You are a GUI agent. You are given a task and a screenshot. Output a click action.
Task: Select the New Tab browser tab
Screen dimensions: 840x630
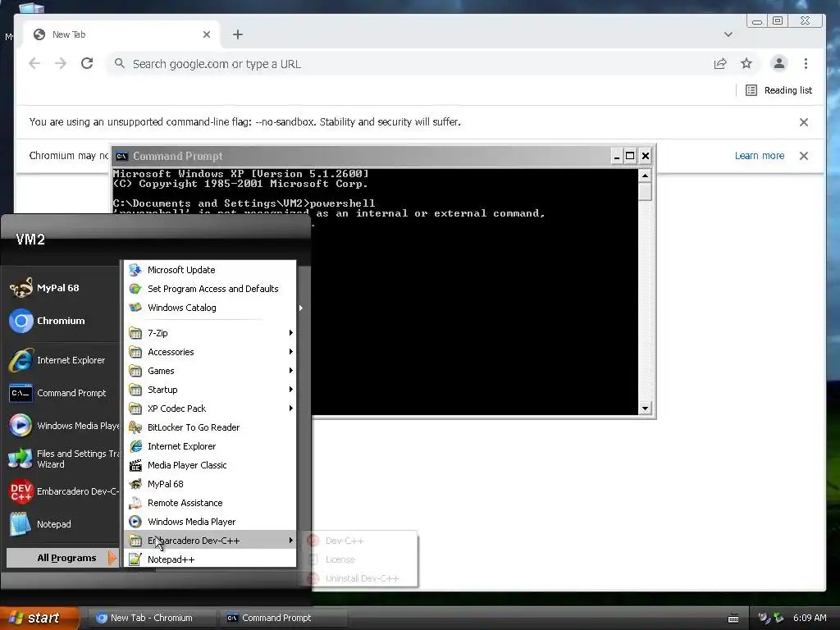(x=121, y=34)
